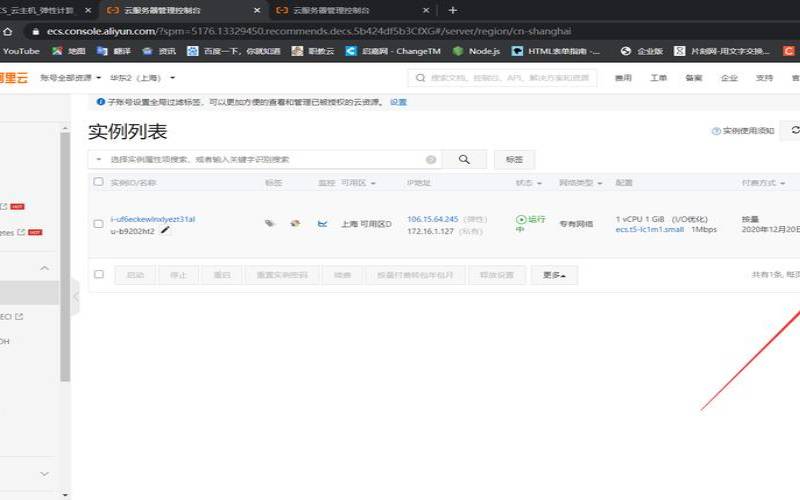The image size is (800, 500).
Task: Open the tag icon in the instance row
Action: coord(269,223)
